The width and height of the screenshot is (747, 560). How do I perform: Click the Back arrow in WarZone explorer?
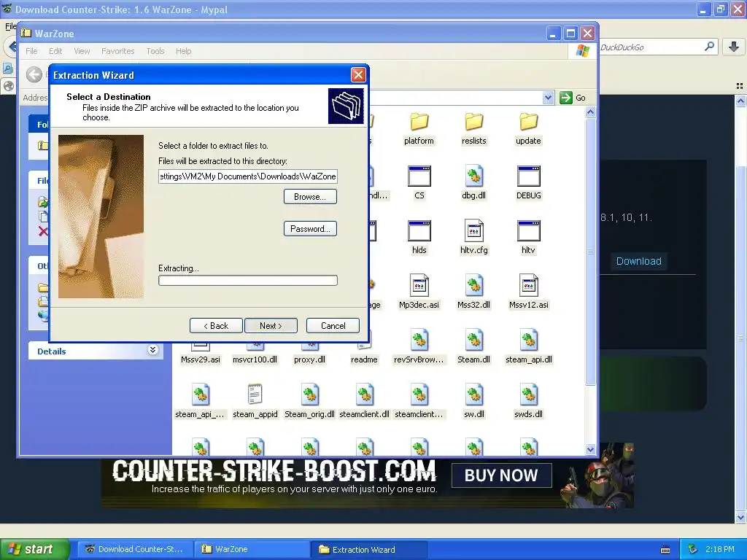click(x=34, y=75)
